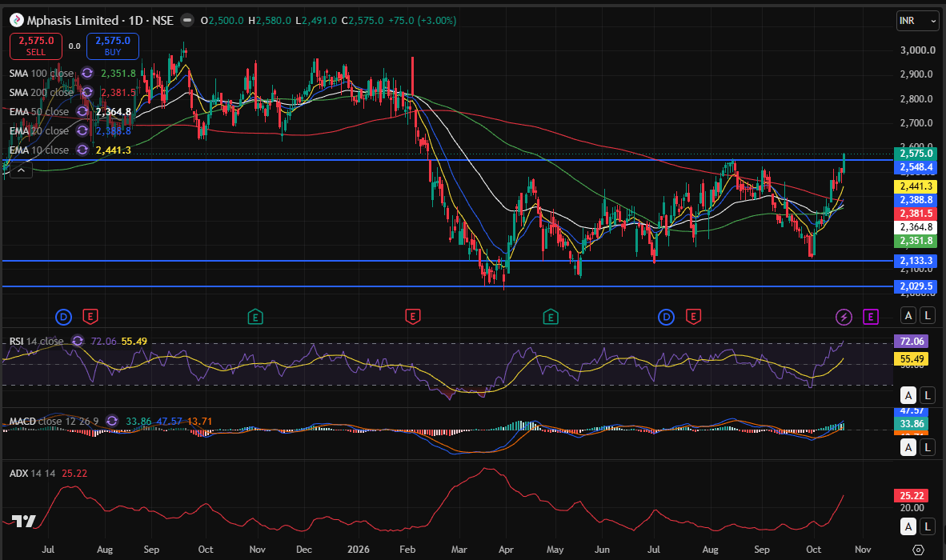Open the green E earnings marker near Nov 2025

255,317
